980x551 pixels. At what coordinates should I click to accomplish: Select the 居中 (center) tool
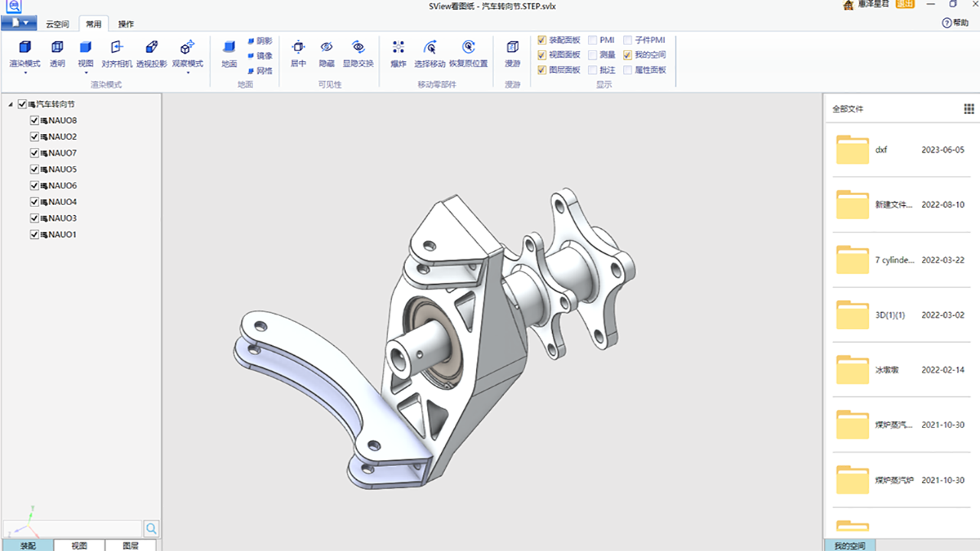click(298, 54)
